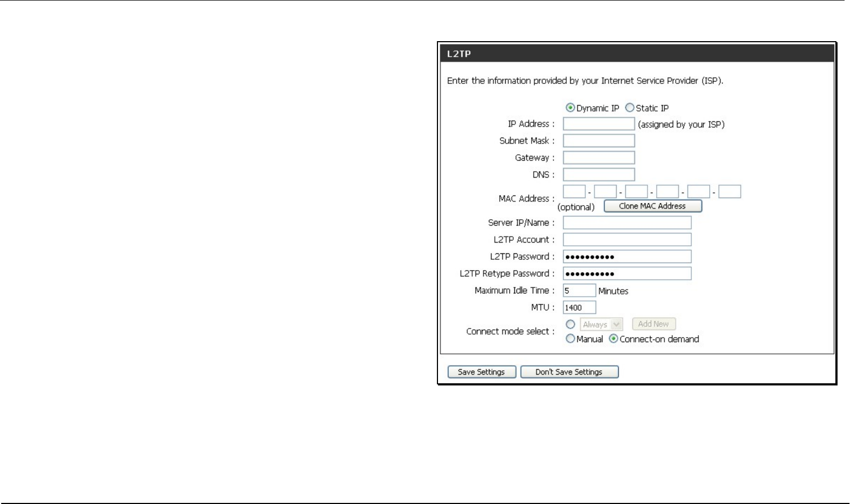The height and width of the screenshot is (504, 850).
Task: Focus the Server IP/Name field
Action: click(627, 222)
